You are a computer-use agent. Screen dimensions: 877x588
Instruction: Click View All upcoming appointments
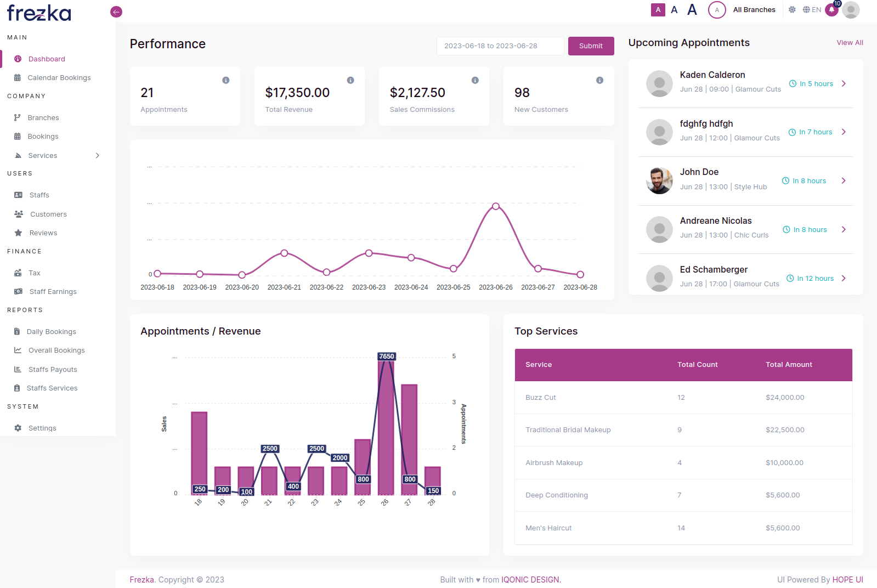(x=850, y=42)
